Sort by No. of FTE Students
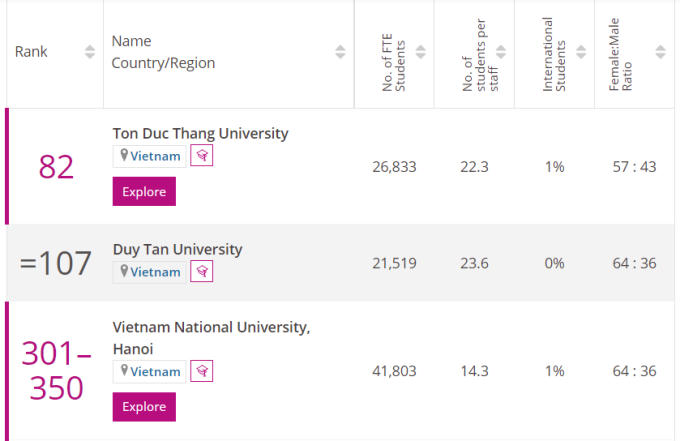This screenshot has height=441, width=680. (x=420, y=52)
